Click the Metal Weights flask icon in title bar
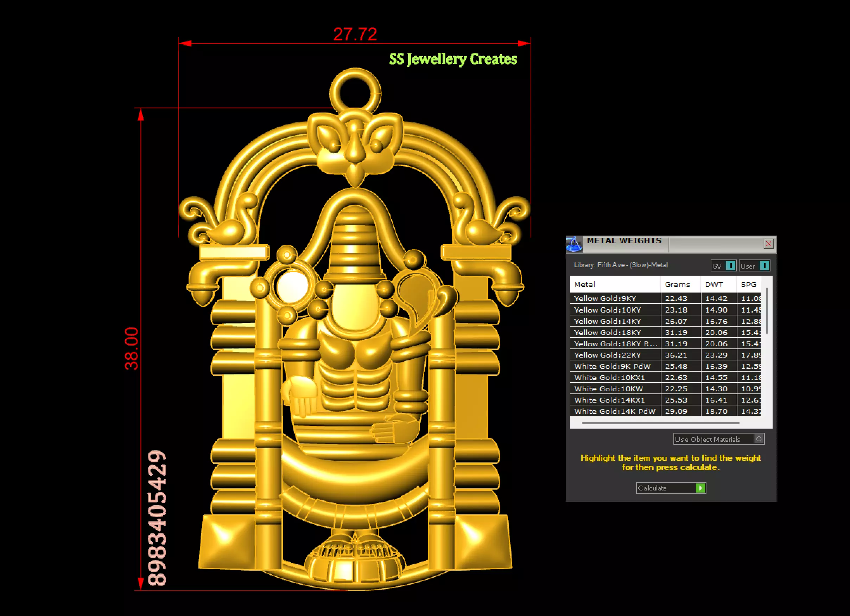Image resolution: width=850 pixels, height=616 pixels. pos(573,244)
